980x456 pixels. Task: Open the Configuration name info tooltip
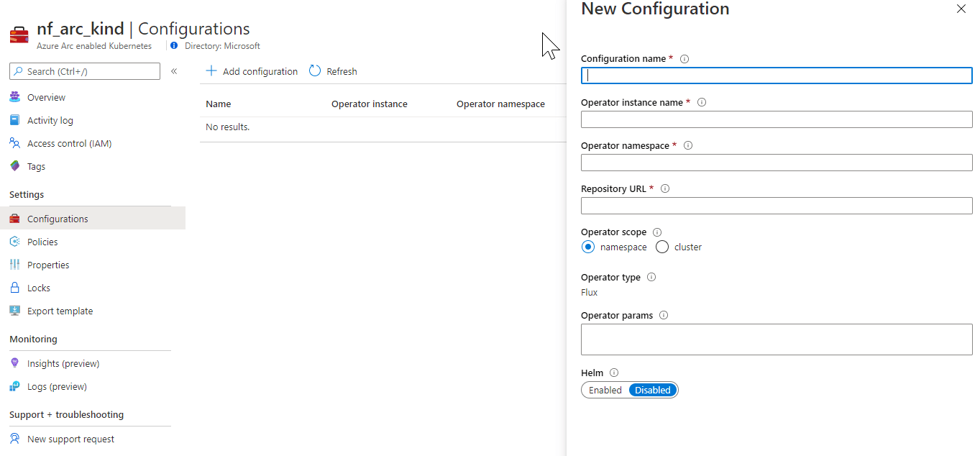(x=684, y=58)
